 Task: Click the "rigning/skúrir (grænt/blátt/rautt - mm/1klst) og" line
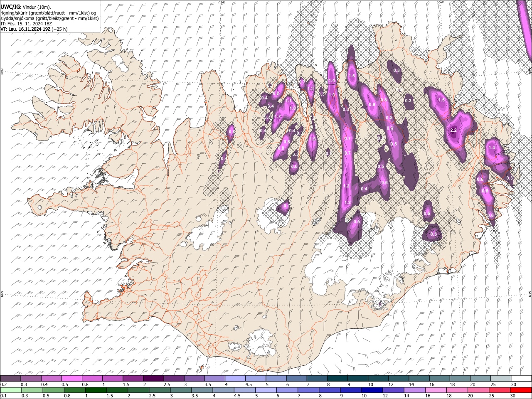click(x=48, y=13)
